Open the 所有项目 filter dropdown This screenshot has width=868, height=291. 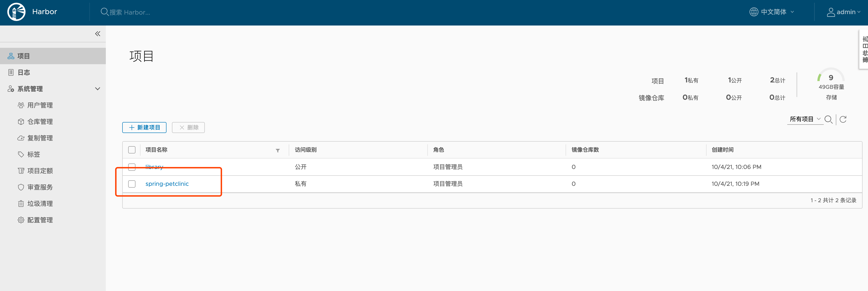pyautogui.click(x=805, y=119)
